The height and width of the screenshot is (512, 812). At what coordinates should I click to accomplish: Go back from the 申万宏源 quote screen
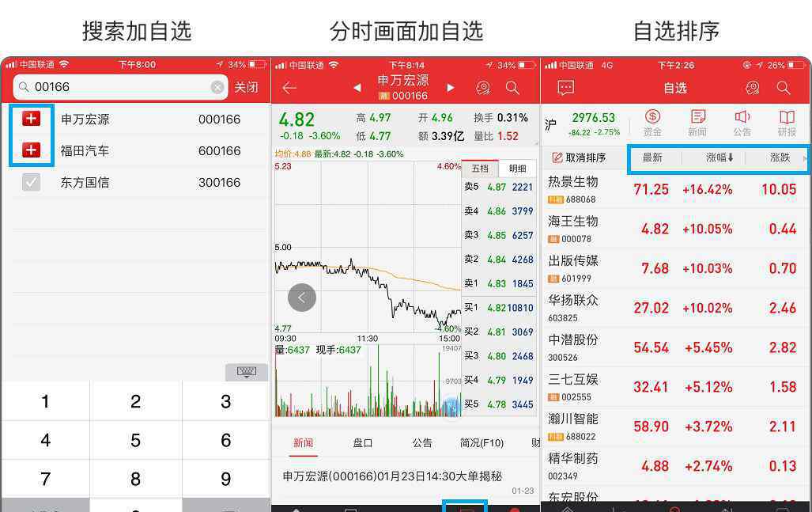pyautogui.click(x=289, y=88)
